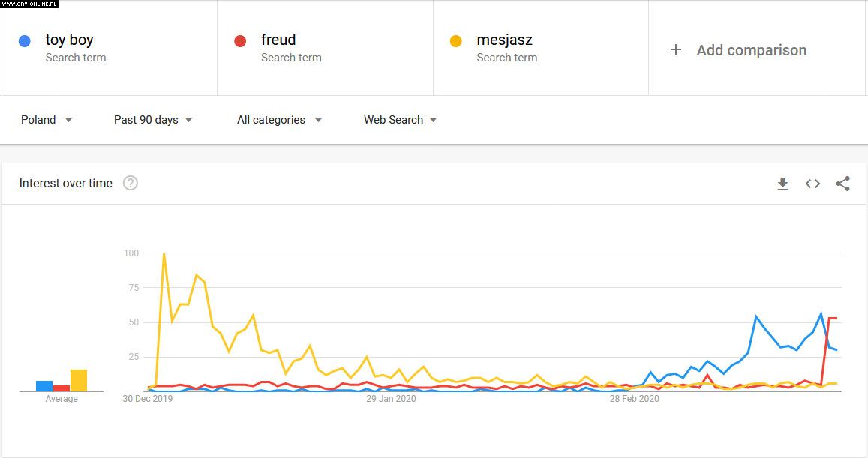Click the red dot beside freud
Viewport: 868px width, 458px height.
(240, 41)
